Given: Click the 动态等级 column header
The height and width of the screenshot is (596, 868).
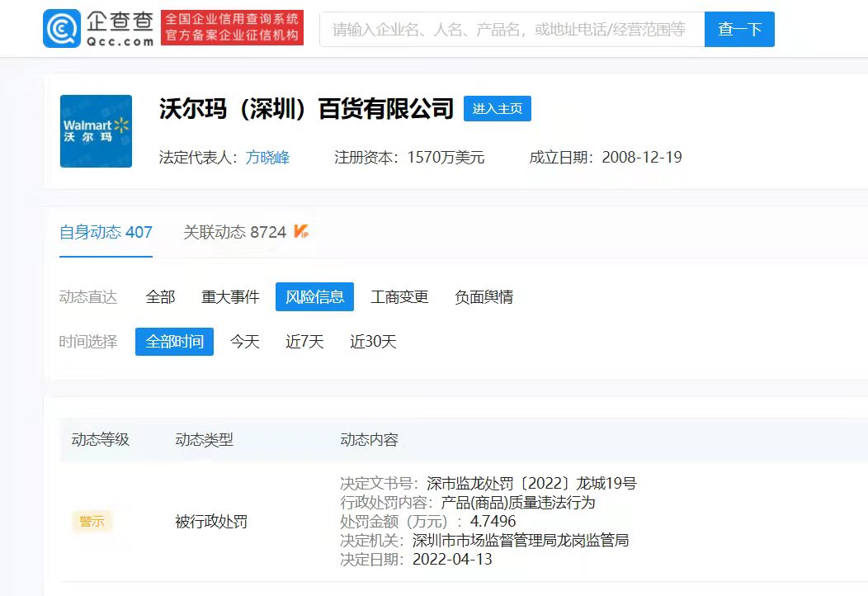Looking at the screenshot, I should [100, 440].
